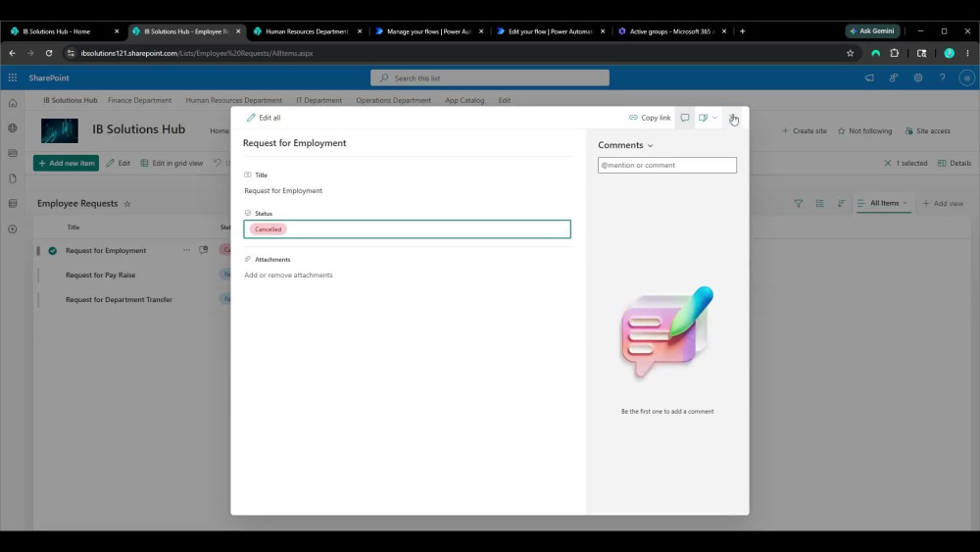Click Edit in grid view
The image size is (980, 552).
(x=171, y=163)
